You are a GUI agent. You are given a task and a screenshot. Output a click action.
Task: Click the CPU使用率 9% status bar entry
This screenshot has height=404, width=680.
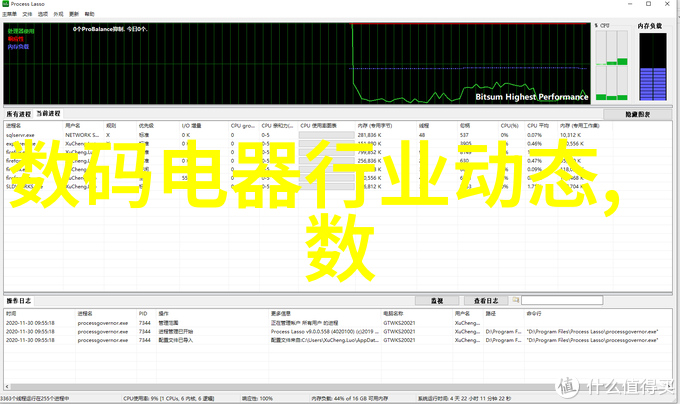point(168,398)
